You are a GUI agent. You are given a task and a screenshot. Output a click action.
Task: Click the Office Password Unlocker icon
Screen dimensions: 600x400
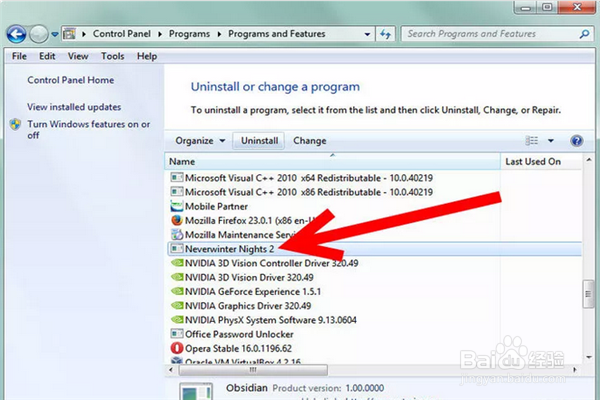(177, 334)
